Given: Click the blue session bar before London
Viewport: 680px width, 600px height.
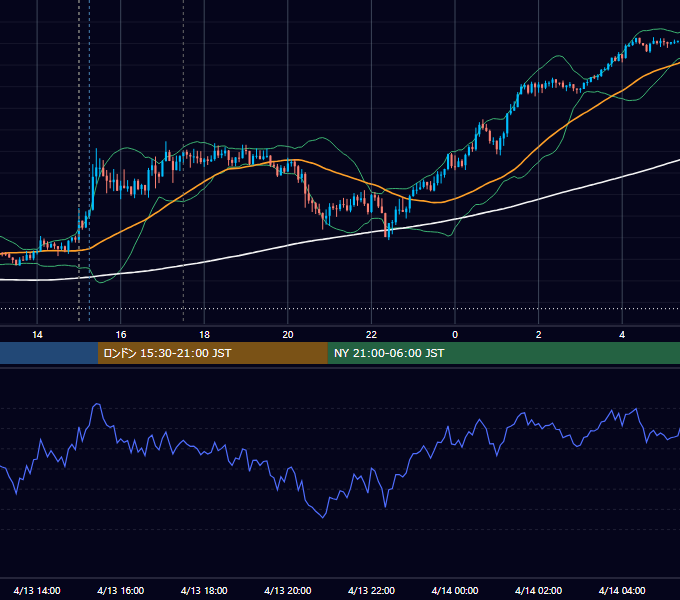Looking at the screenshot, I should click(x=49, y=353).
